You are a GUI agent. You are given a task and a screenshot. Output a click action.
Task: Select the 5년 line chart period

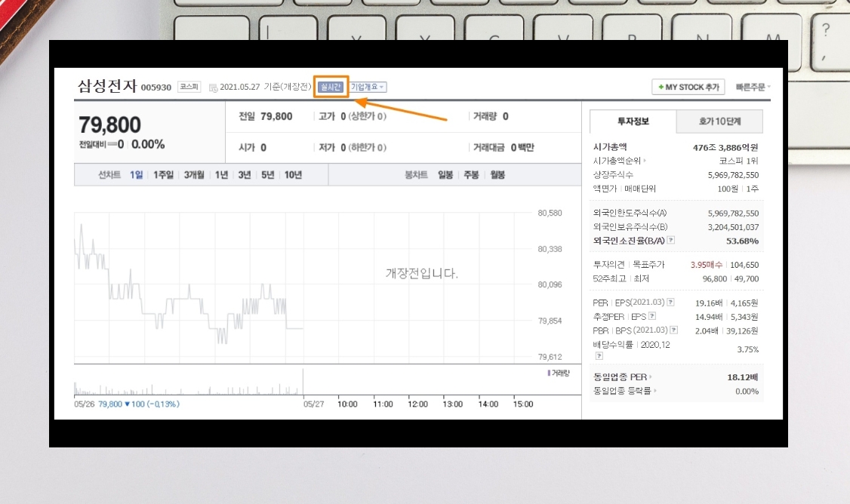coord(268,174)
